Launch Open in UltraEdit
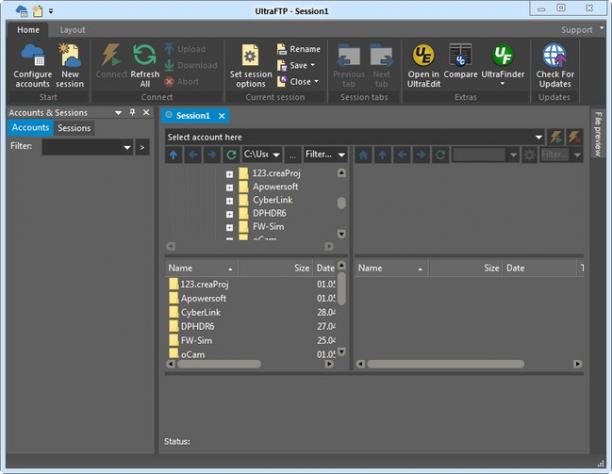This screenshot has width=612, height=474. [x=423, y=66]
